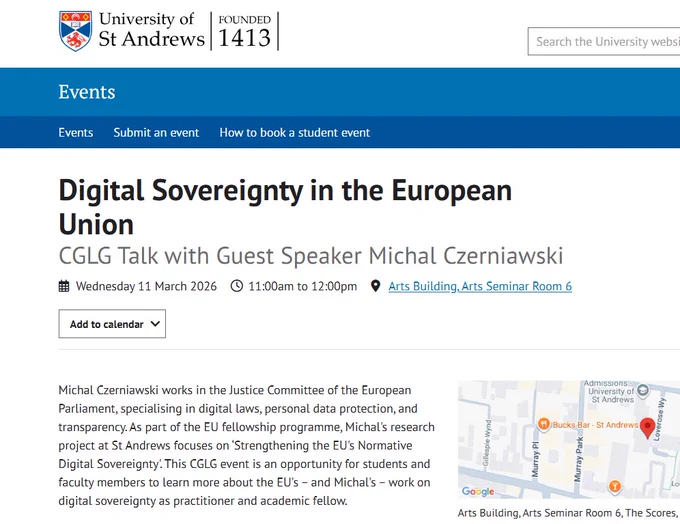
Task: Expand the Add to calendar dropdown
Action: tap(112, 324)
